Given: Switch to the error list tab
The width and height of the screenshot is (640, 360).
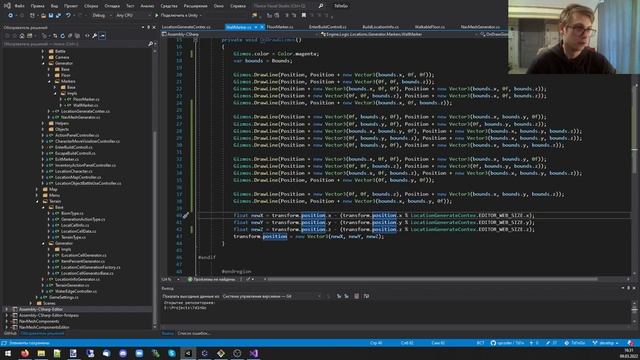Looking at the screenshot, I should coord(194,333).
